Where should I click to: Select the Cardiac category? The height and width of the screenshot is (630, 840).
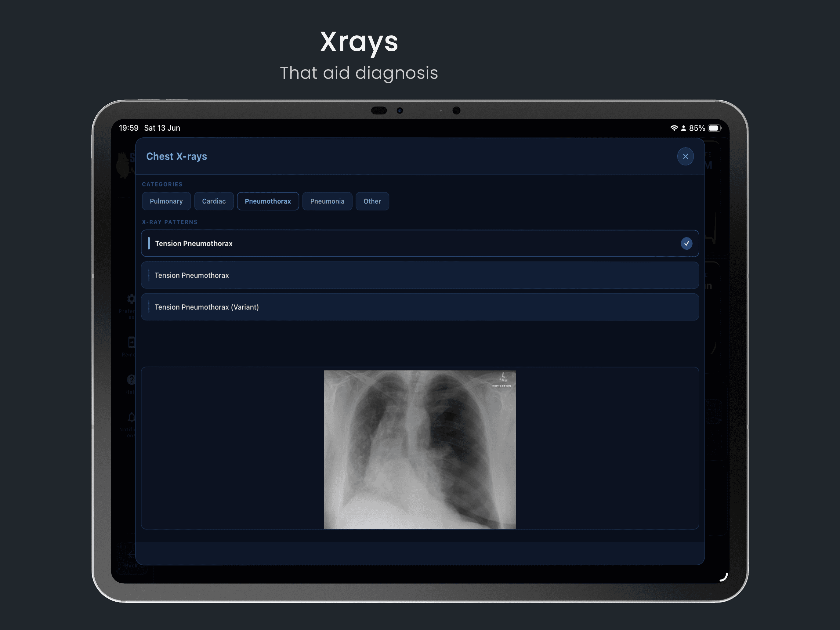(214, 201)
